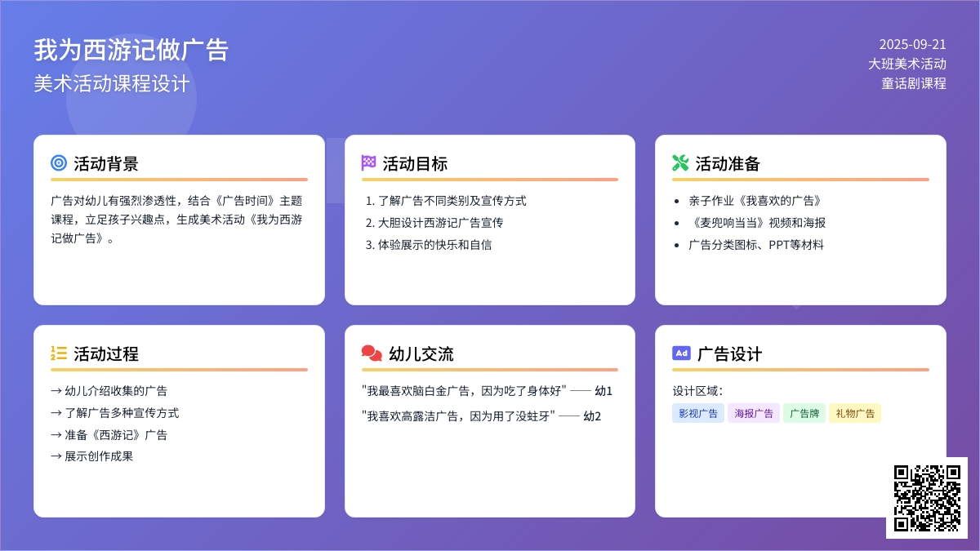Click the 大班美术活动 label
Image resolution: width=980 pixels, height=551 pixels.
906,64
